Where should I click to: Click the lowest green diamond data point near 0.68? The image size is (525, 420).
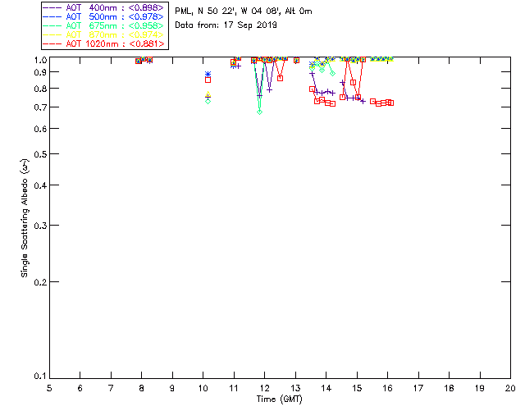pos(259,112)
